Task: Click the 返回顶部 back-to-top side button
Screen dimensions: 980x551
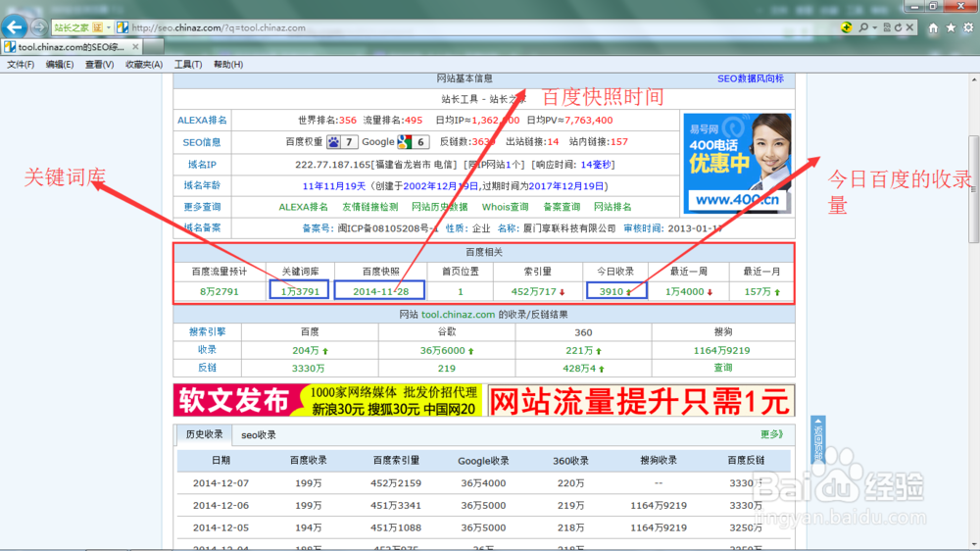Action: pos(818,439)
